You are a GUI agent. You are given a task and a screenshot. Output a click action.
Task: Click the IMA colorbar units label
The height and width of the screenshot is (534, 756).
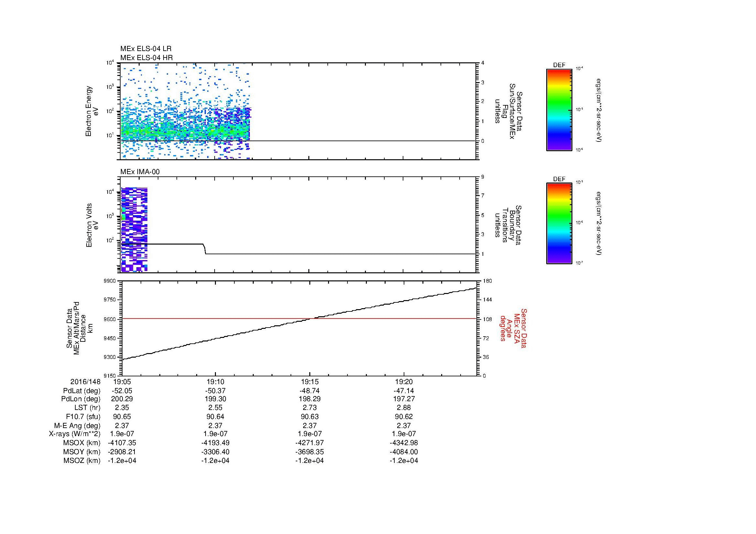(598, 224)
